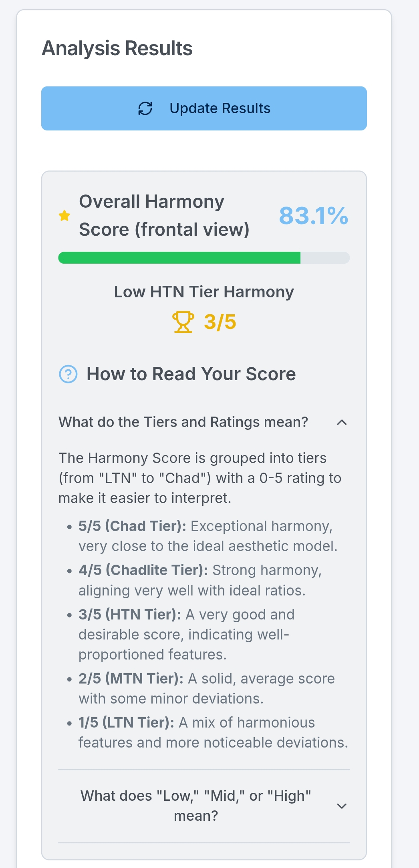Click the refresh arrows icon on Update Results
The image size is (419, 868).
point(145,108)
